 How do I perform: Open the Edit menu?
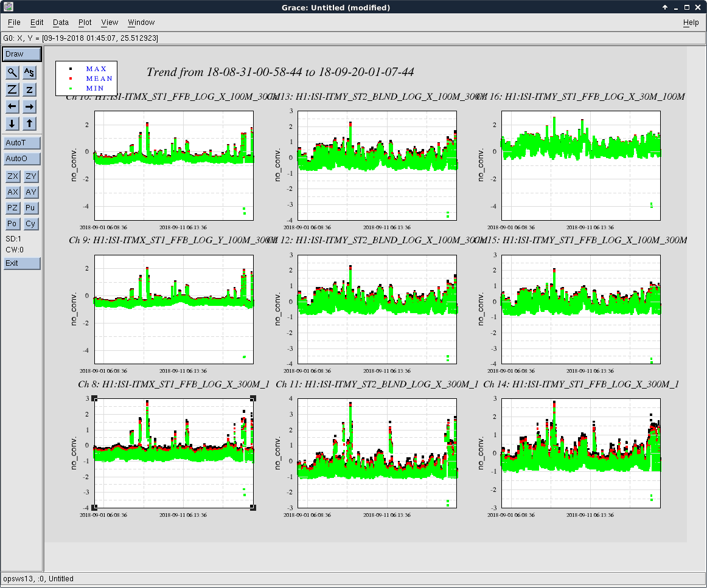(37, 22)
